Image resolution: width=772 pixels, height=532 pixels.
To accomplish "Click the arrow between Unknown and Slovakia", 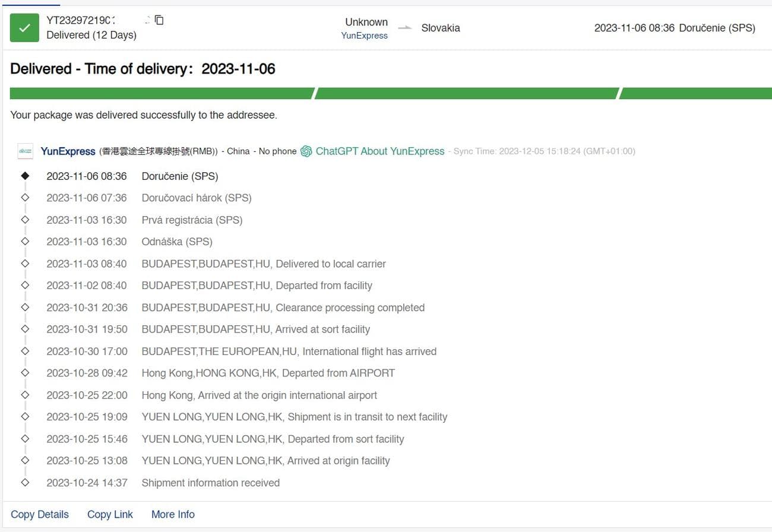I will (x=405, y=28).
